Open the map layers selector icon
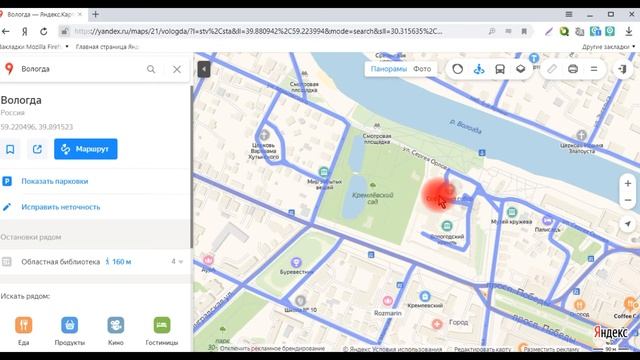 click(521, 69)
